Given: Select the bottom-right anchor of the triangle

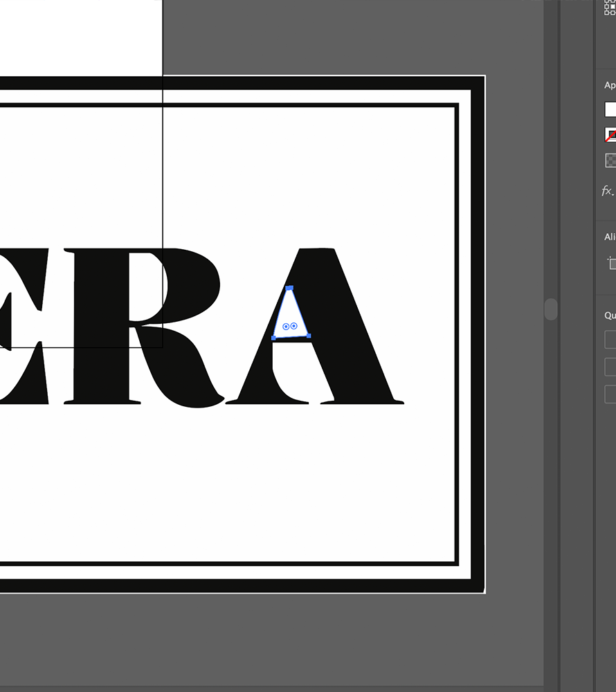Looking at the screenshot, I should [x=309, y=336].
